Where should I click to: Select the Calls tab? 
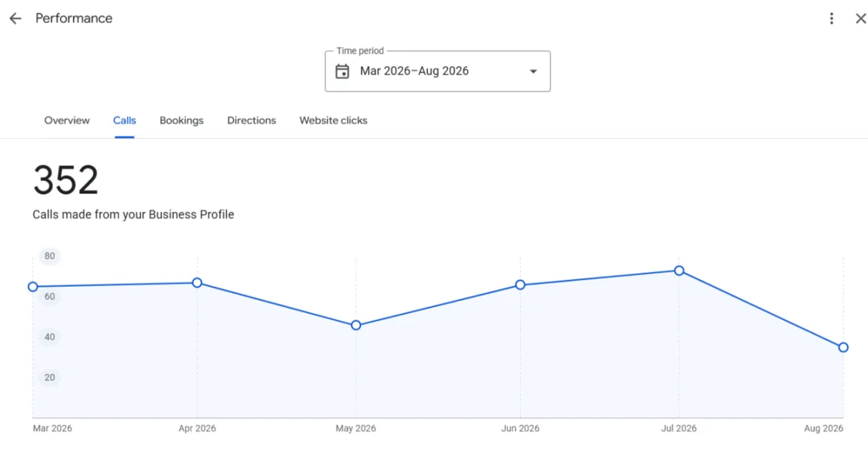[x=124, y=120]
